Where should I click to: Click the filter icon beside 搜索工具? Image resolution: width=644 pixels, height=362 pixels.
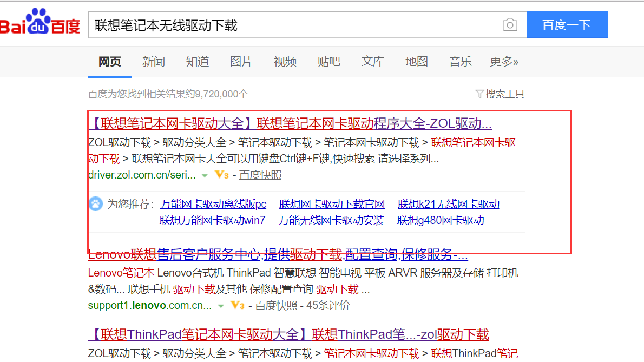[x=479, y=94]
